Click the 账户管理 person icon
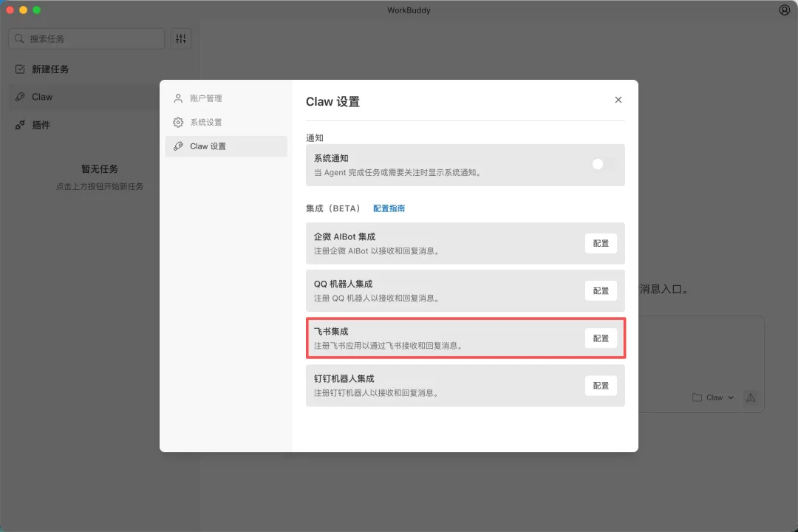This screenshot has width=798, height=532. click(x=178, y=98)
